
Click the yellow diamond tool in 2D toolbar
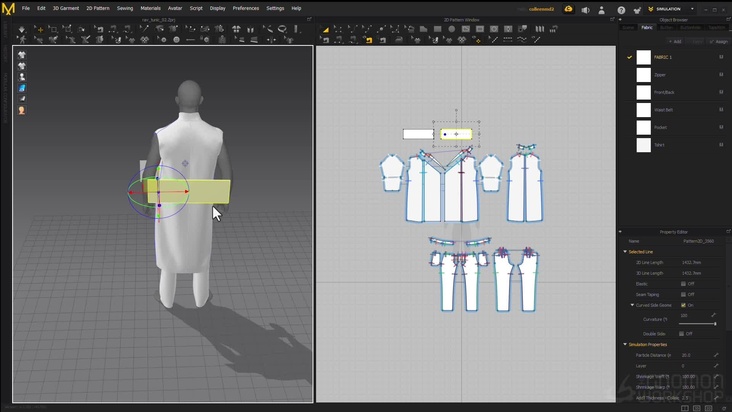pos(477,40)
